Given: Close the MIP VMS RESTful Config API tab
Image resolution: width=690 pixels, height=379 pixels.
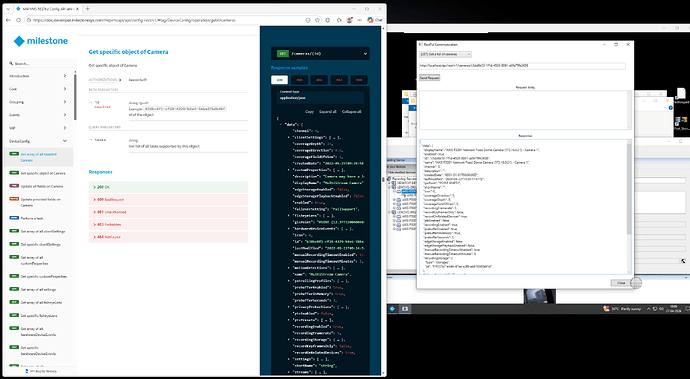Looking at the screenshot, I should click(78, 9).
